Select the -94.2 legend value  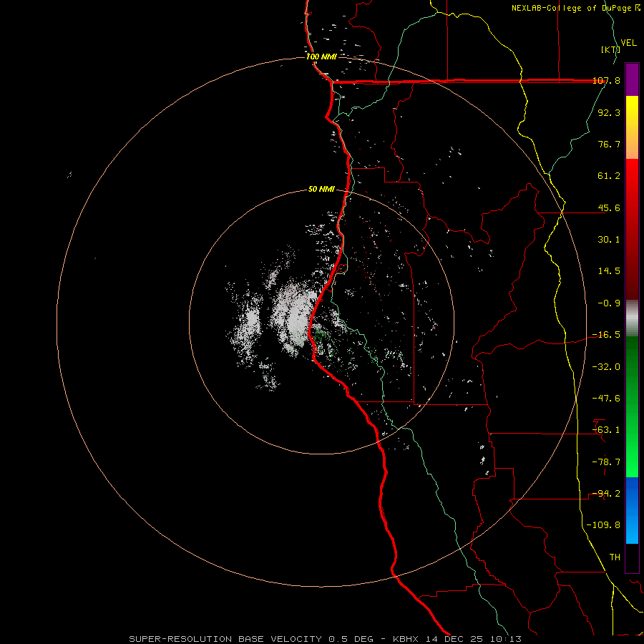point(606,494)
